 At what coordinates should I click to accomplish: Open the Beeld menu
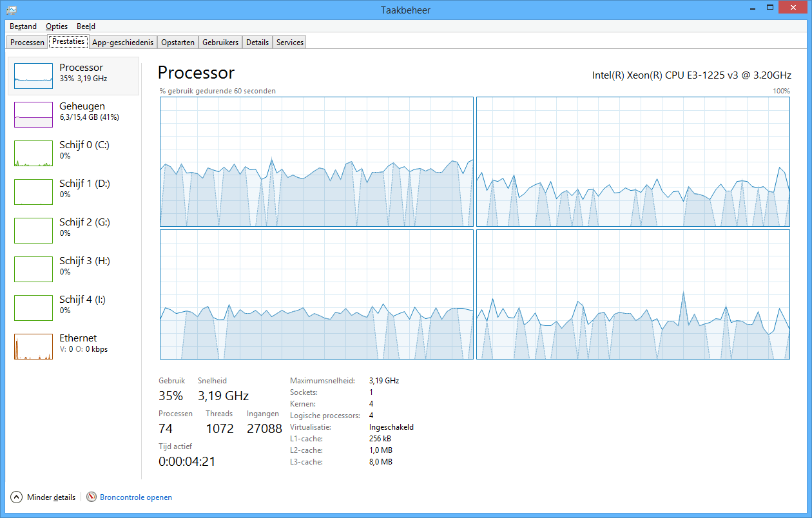pos(86,26)
